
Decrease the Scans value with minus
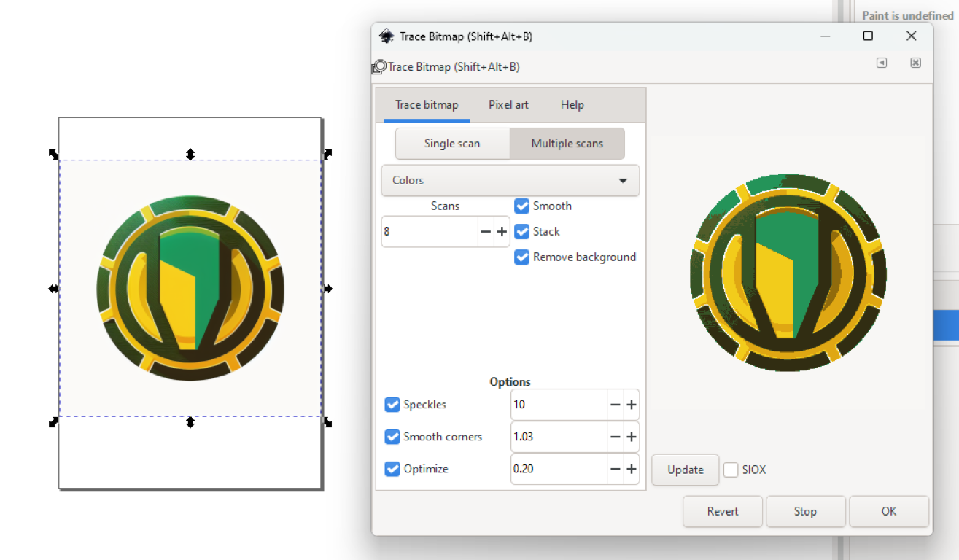[x=486, y=232]
